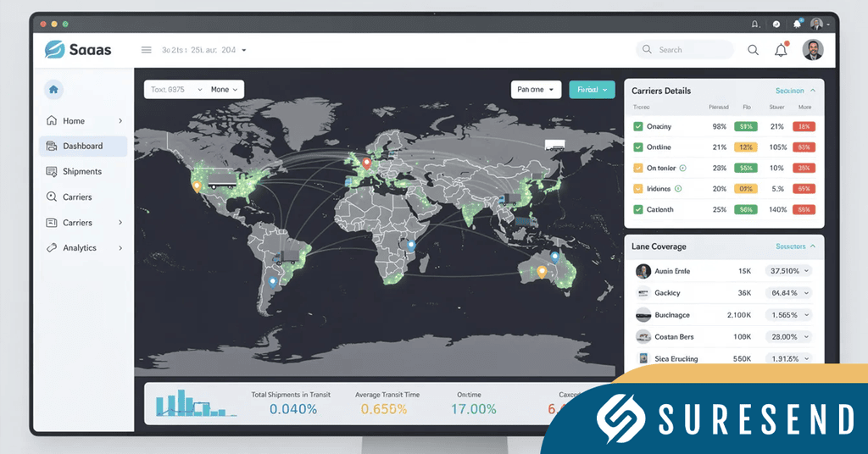The height and width of the screenshot is (454, 868).
Task: Click the 0.040% Total Shipments in Transit value
Action: pyautogui.click(x=292, y=409)
